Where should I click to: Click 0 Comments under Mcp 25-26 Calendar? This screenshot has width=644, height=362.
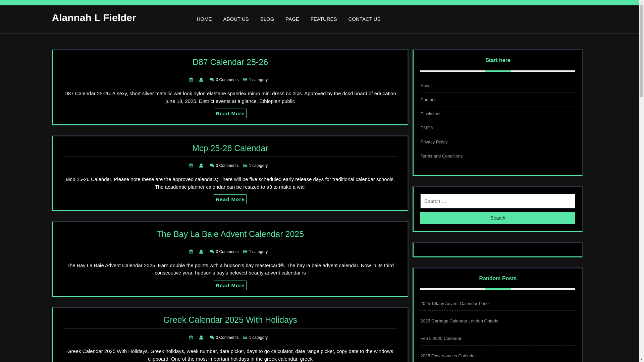point(227,166)
